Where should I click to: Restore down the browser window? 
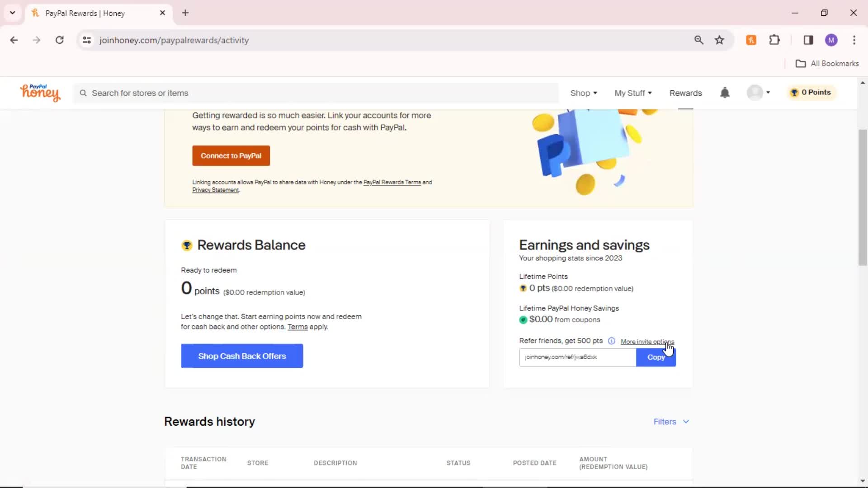click(824, 13)
